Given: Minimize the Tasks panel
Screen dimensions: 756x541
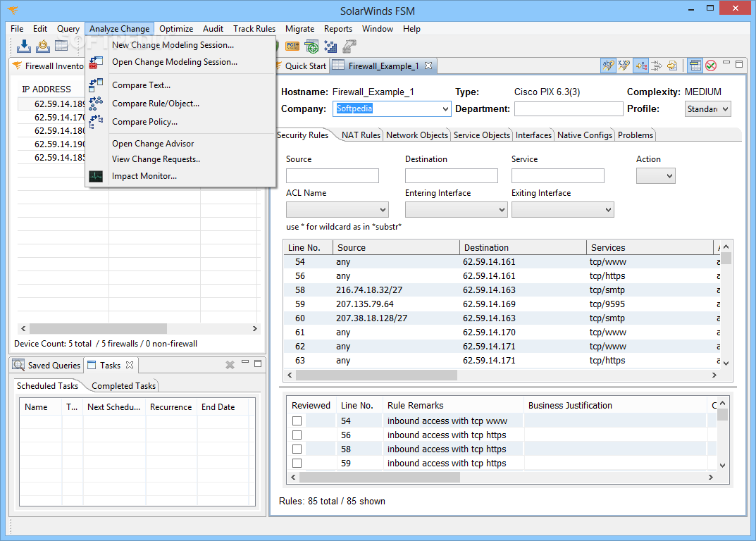Looking at the screenshot, I should click(x=245, y=362).
